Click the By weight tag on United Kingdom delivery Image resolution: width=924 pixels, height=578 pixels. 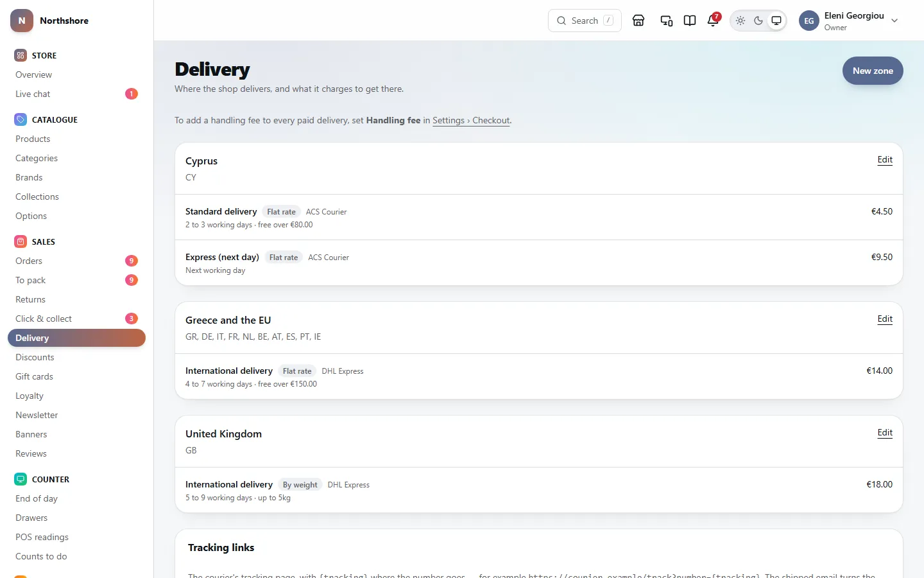pos(300,485)
